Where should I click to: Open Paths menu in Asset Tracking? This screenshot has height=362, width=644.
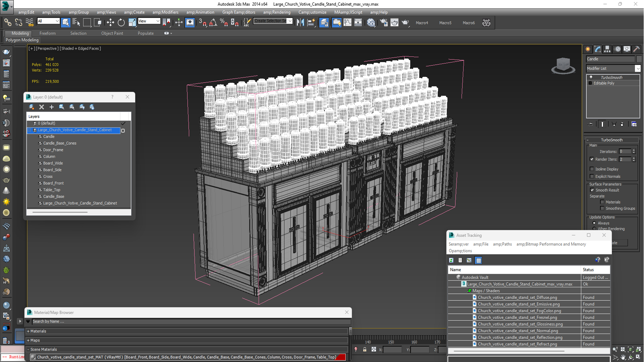coord(502,244)
